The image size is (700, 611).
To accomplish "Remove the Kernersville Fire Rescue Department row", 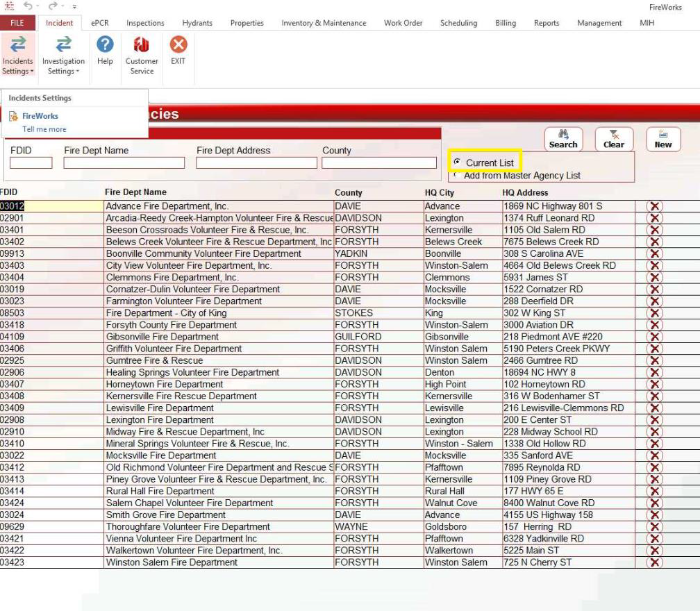I will coord(654,396).
